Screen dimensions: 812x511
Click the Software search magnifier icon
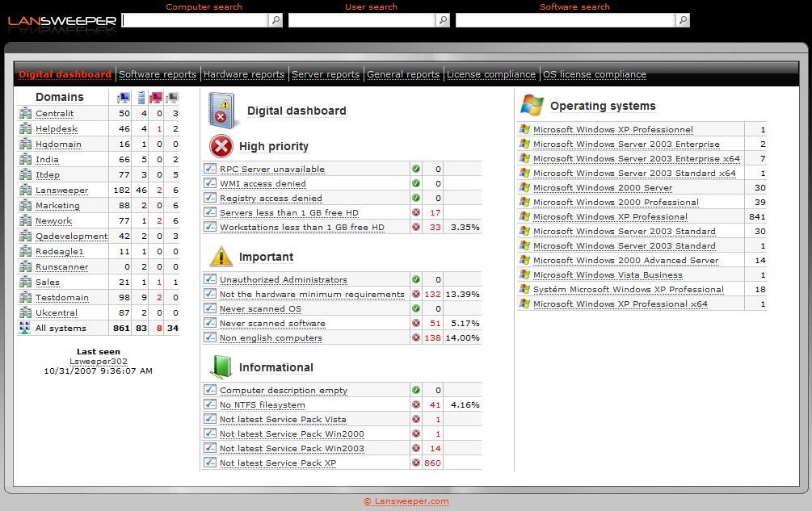pyautogui.click(x=683, y=20)
